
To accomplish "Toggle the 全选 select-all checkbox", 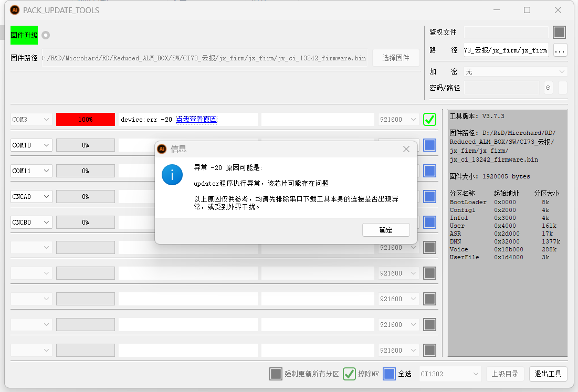I will (x=389, y=374).
